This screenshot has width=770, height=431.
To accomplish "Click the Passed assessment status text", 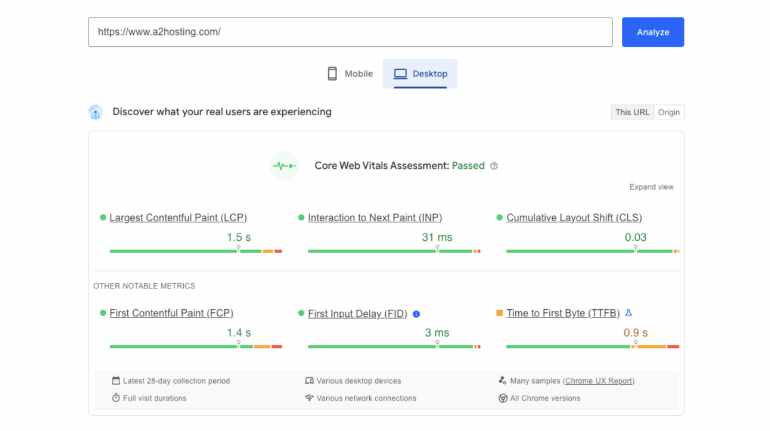I will point(468,166).
